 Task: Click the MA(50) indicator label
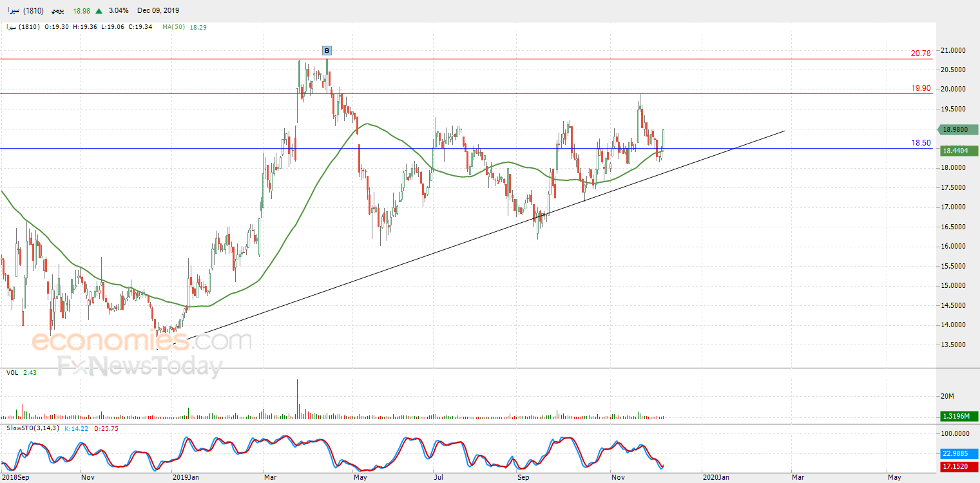tap(174, 27)
